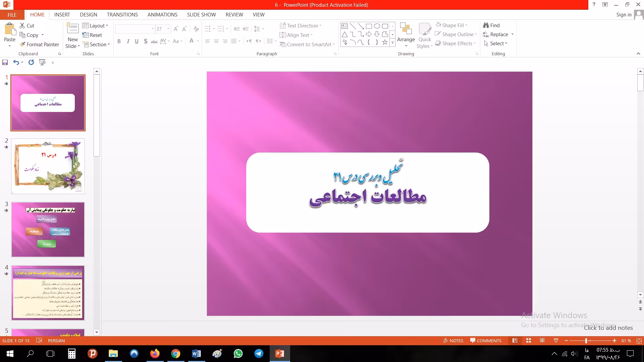Viewport: 644px width, 362px height.
Task: Click the Reset slide button
Action: point(92,35)
